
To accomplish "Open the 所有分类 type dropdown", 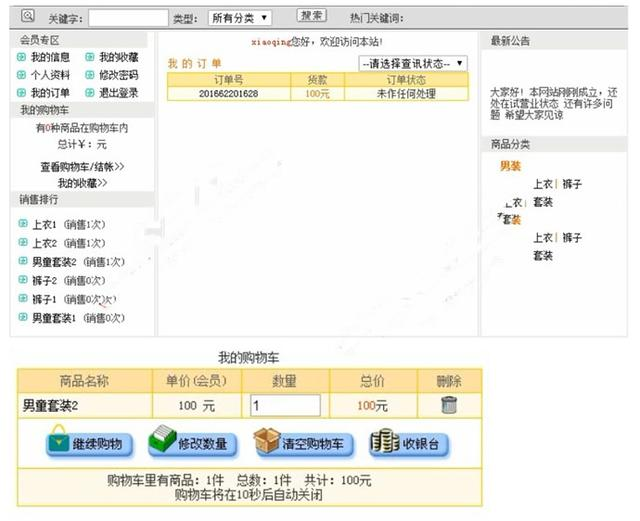I will pyautogui.click(x=240, y=18).
